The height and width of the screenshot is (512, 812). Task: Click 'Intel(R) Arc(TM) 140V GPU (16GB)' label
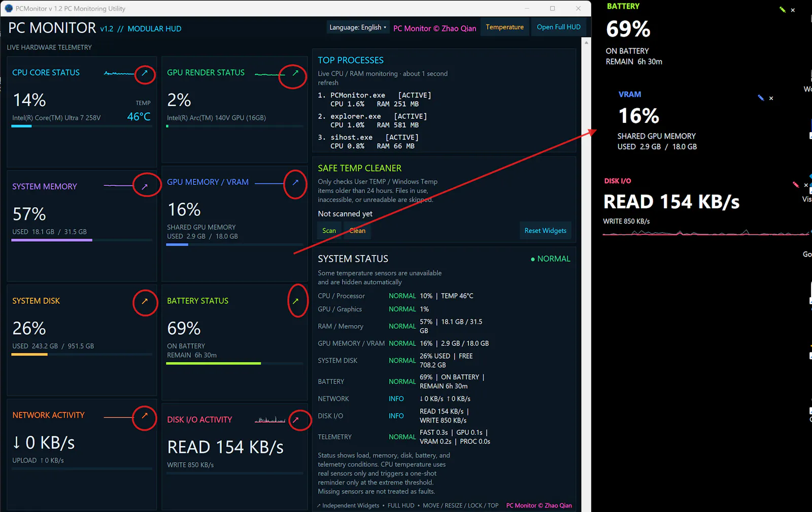[x=217, y=118]
